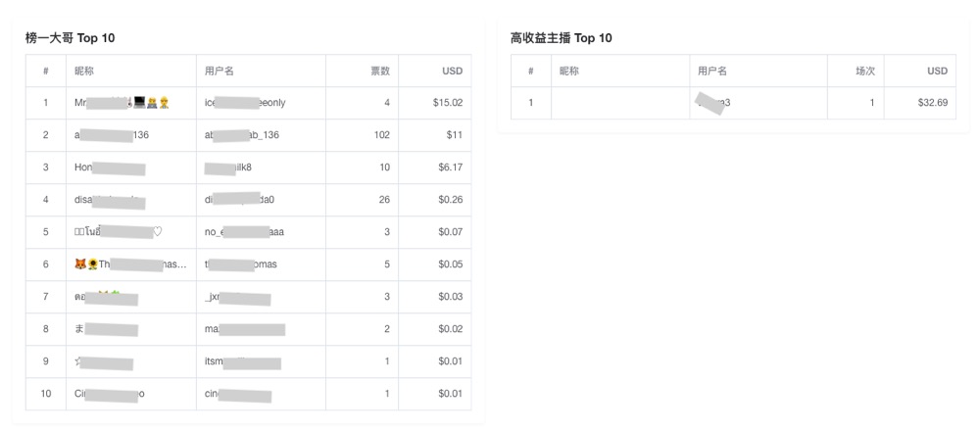
Task: Click username ending in da0
Action: coord(239,200)
